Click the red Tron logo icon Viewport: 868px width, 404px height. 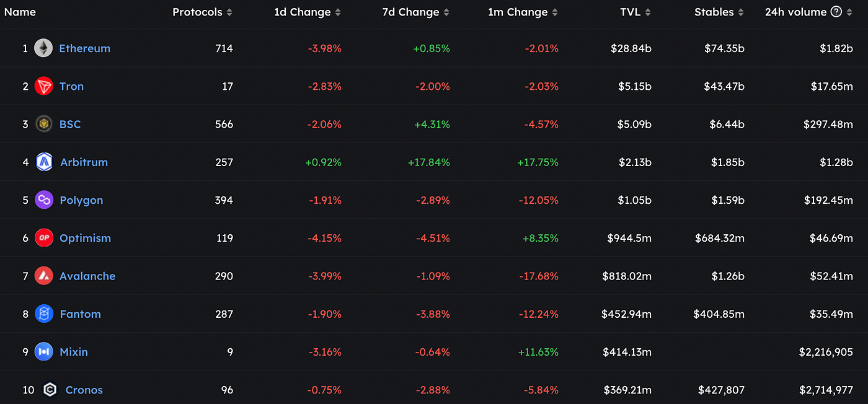44,86
